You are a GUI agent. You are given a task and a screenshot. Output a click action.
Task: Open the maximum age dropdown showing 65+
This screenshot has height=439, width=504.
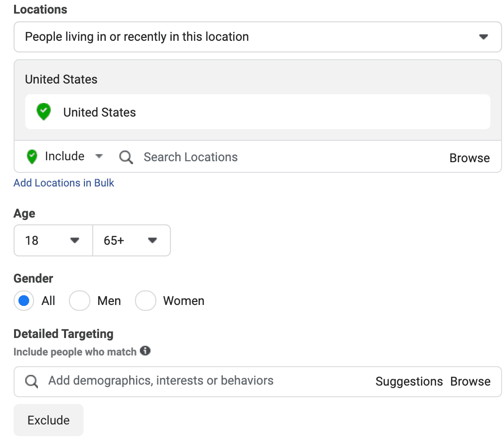132,240
